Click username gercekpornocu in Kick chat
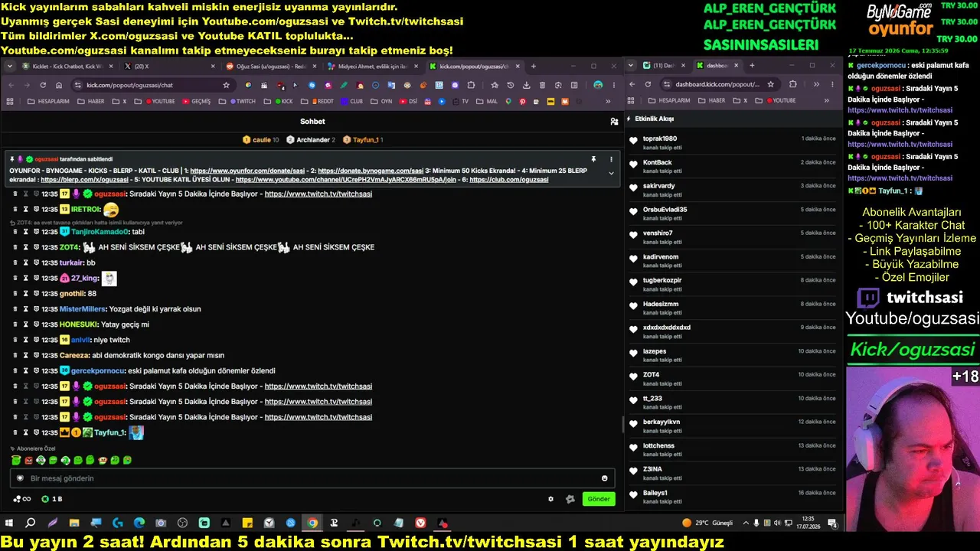The image size is (980, 551). click(x=96, y=371)
